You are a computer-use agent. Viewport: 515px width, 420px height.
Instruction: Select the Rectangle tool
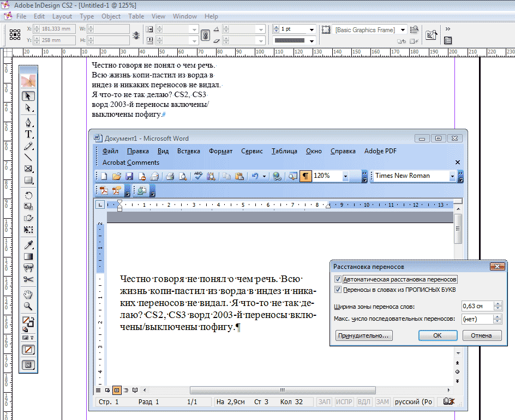(28, 181)
